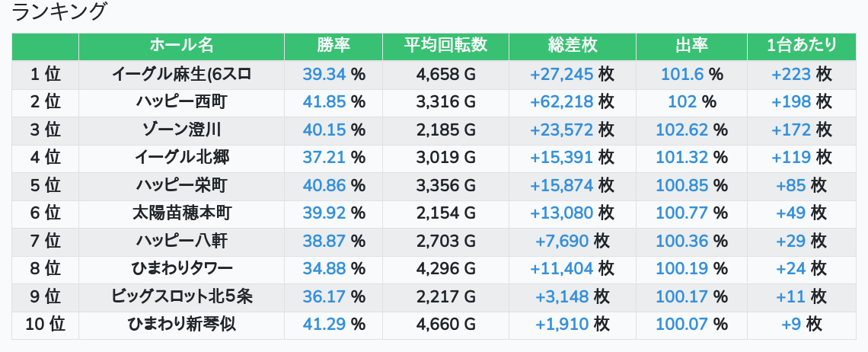The width and height of the screenshot is (868, 352).
Task: Open the ハッピー西町 hall entry
Action: pyautogui.click(x=181, y=101)
